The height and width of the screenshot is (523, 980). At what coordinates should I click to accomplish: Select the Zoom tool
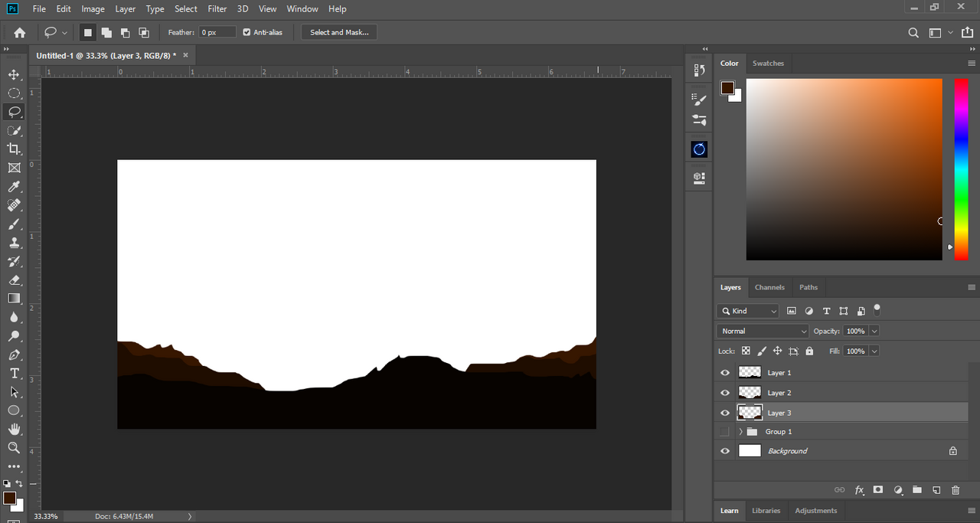tap(14, 448)
